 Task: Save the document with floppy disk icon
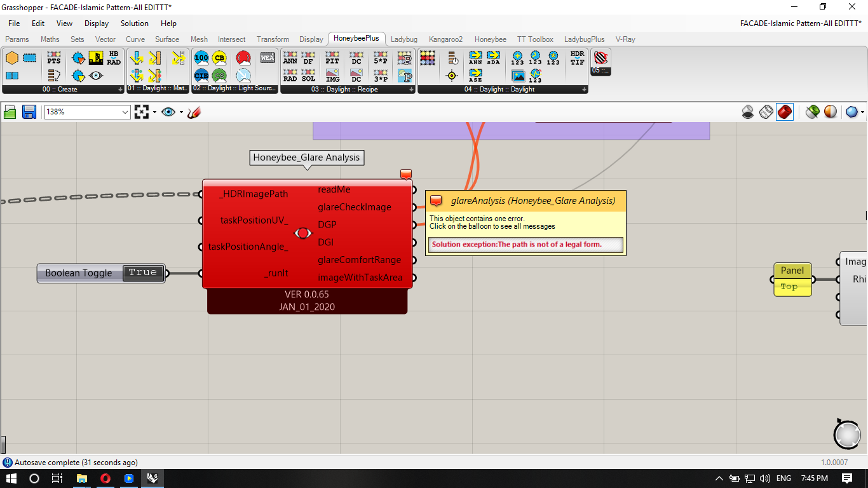pyautogui.click(x=29, y=112)
